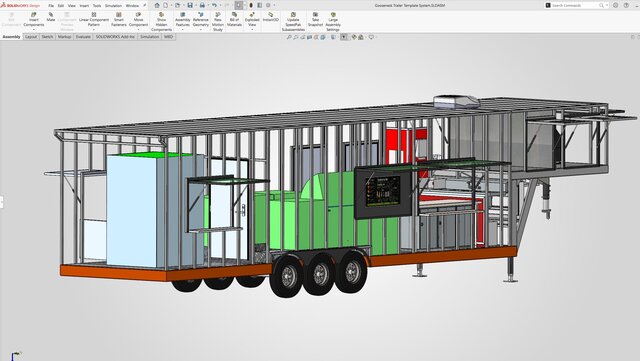
Task: Select the Mate tool
Action: coord(51,17)
